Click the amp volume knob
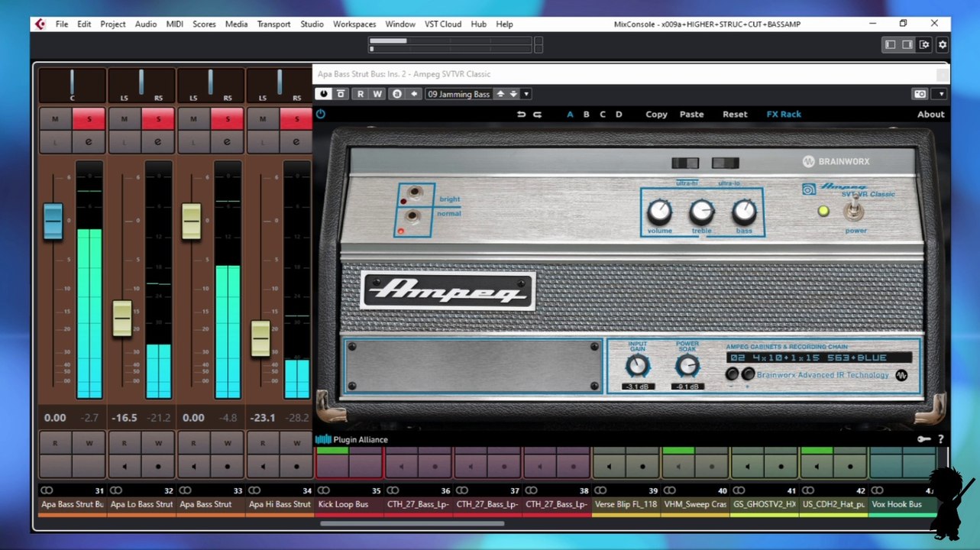This screenshot has width=980, height=550. click(x=659, y=212)
